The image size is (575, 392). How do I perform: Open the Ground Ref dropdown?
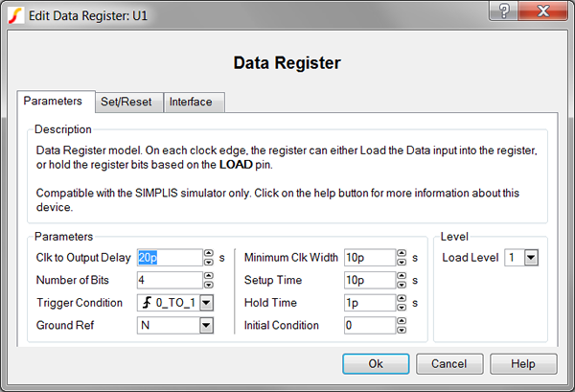pyautogui.click(x=205, y=326)
